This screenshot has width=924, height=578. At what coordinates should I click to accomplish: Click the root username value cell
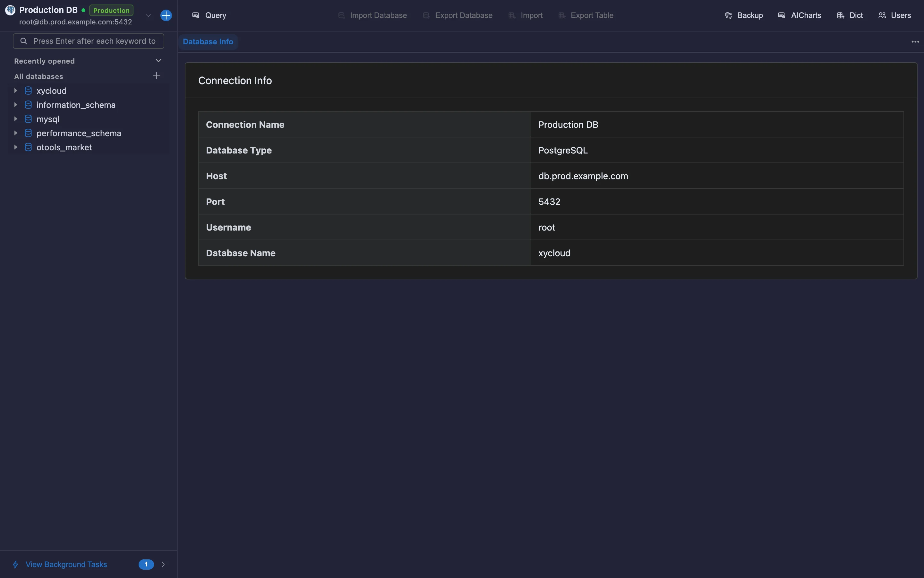717,227
